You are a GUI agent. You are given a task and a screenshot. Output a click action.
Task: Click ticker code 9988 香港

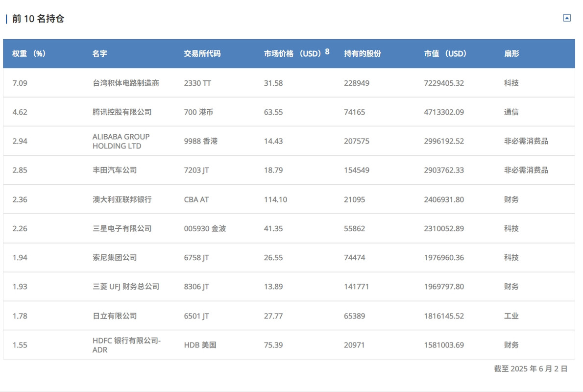coord(201,141)
